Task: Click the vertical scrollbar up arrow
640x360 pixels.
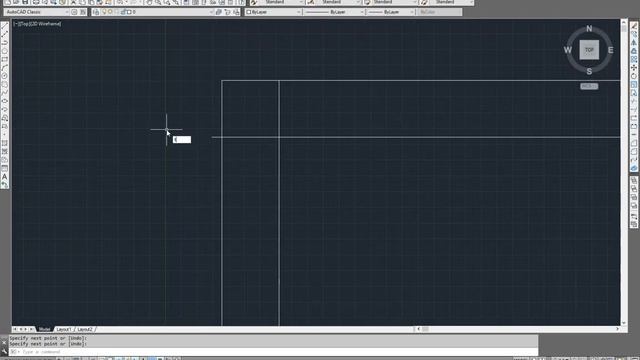Action: point(624,22)
